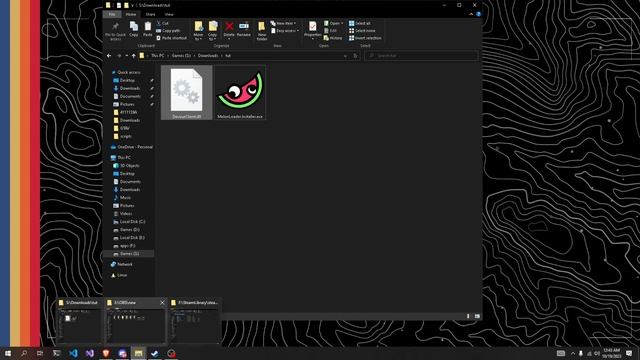Select the MelonLoader.Installer.exe file
This screenshot has width=640, height=360.
point(240,92)
